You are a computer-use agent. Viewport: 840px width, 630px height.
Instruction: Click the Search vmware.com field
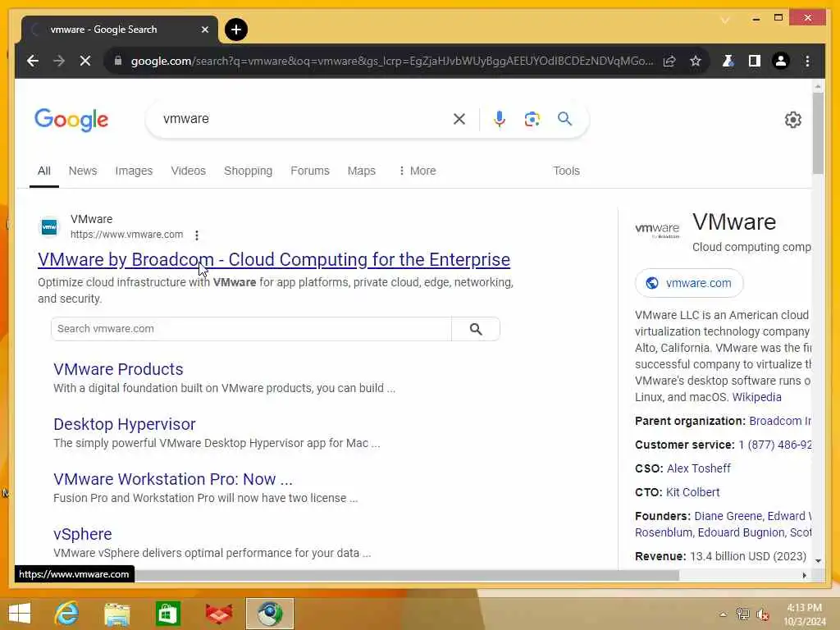coord(251,329)
